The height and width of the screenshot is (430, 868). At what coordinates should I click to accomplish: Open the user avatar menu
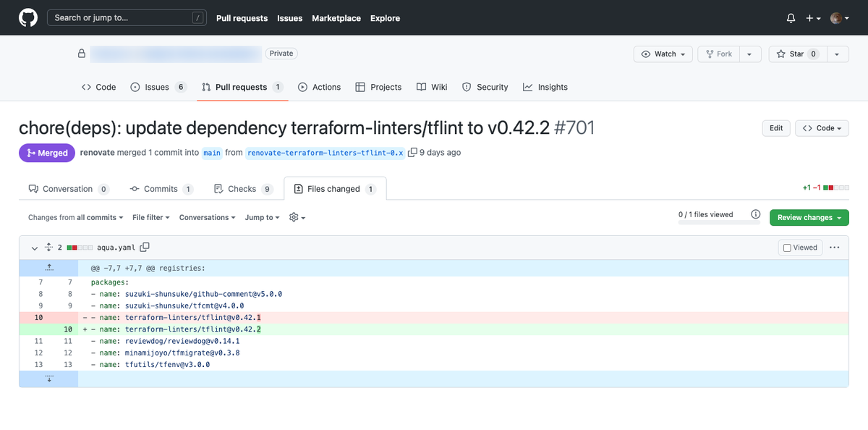click(839, 18)
